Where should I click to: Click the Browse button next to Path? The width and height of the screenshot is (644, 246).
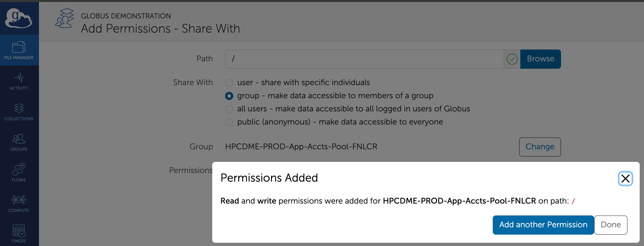click(540, 59)
